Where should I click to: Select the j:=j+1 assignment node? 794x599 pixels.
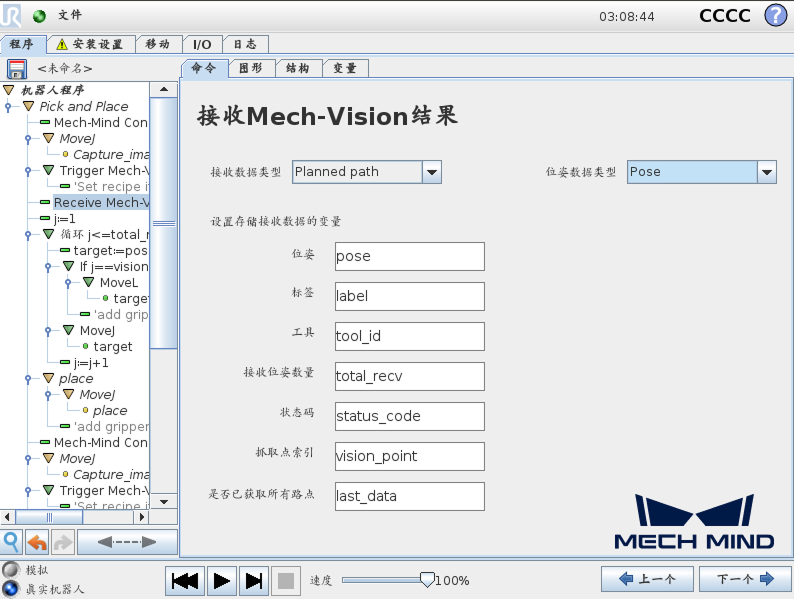(91, 363)
